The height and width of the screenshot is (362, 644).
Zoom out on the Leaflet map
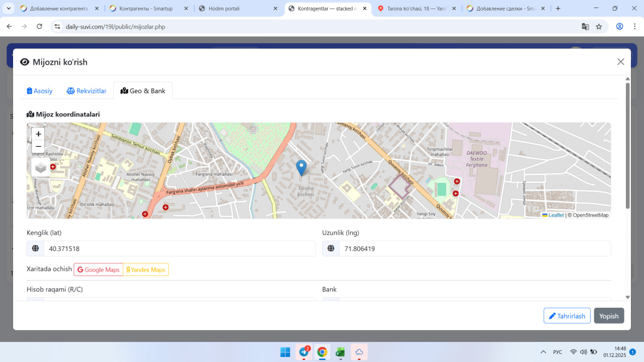pos(38,147)
